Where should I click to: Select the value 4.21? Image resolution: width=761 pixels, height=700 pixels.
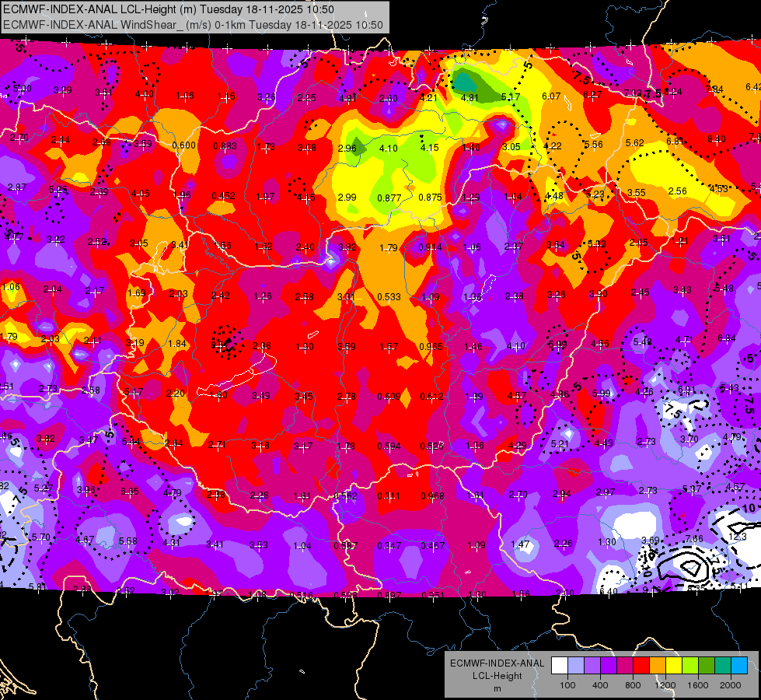pos(428,98)
